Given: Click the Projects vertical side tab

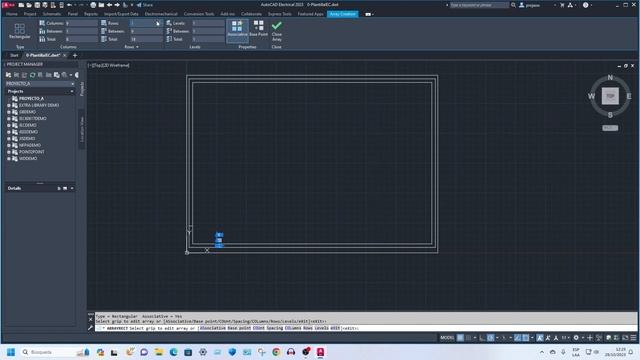Looking at the screenshot, I should pyautogui.click(x=82, y=89).
